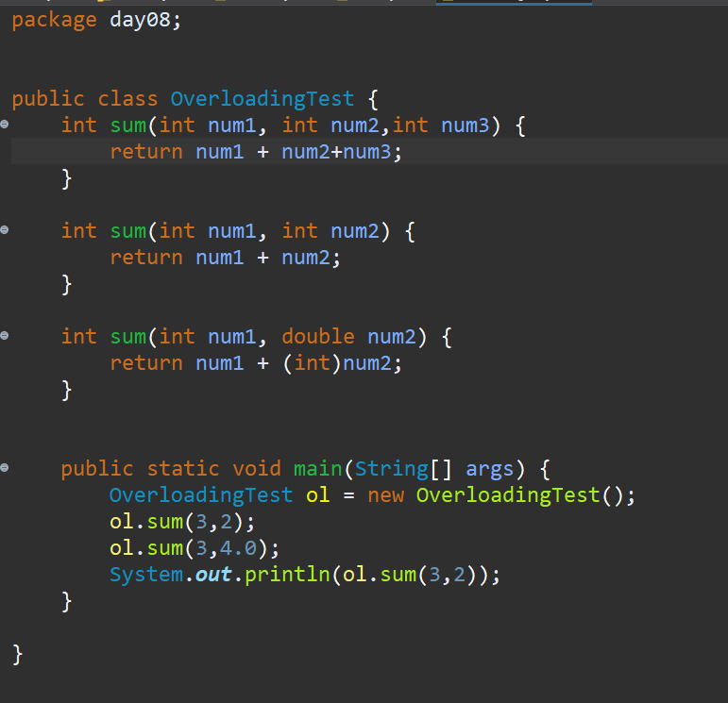Click 'sum' in the three-parameter method signature

(x=128, y=126)
